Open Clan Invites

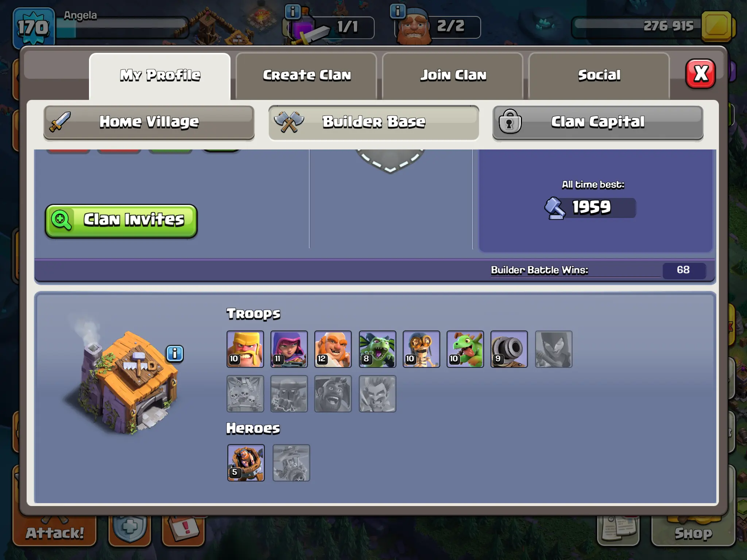(121, 221)
